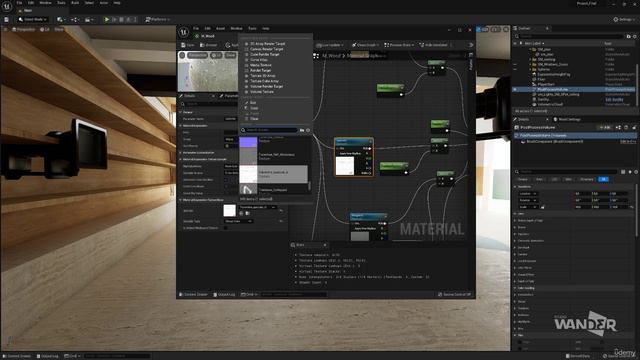Open the Sampler Type dropdown
Image resolution: width=640 pixels, height=360 pixels.
coord(239,221)
